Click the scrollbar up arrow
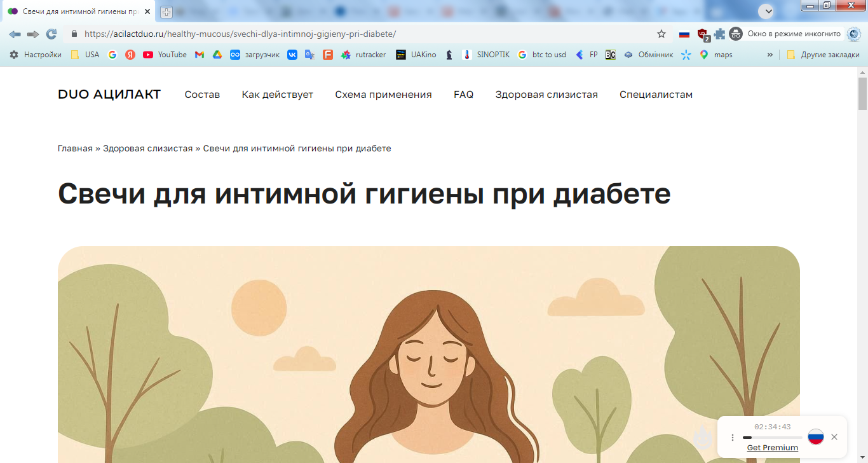Image resolution: width=868 pixels, height=463 pixels. point(862,72)
